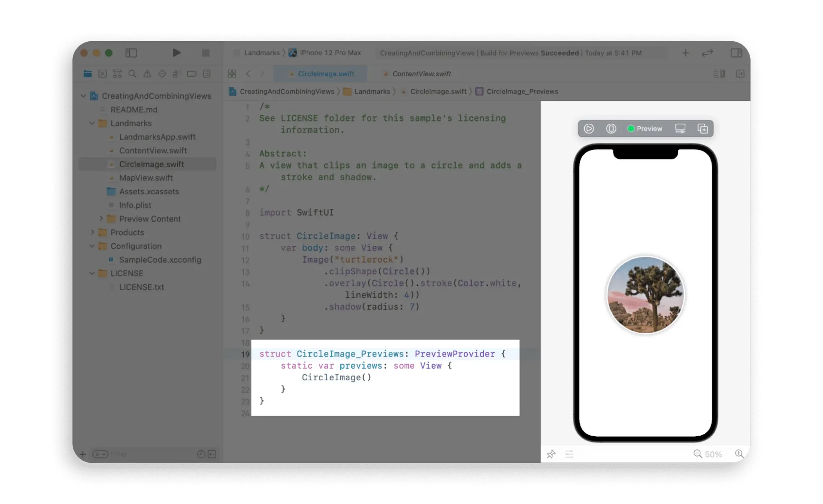Image resolution: width=823 pixels, height=504 pixels.
Task: Pin the preview with the pin icon
Action: (551, 454)
